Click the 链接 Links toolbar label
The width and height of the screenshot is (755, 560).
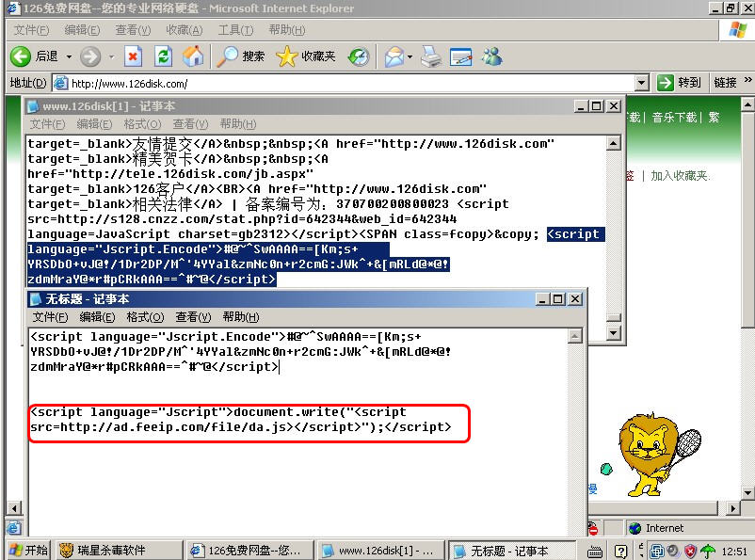click(725, 83)
